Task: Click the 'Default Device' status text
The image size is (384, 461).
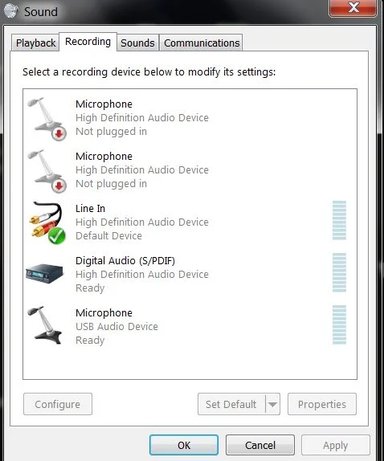Action: point(109,236)
